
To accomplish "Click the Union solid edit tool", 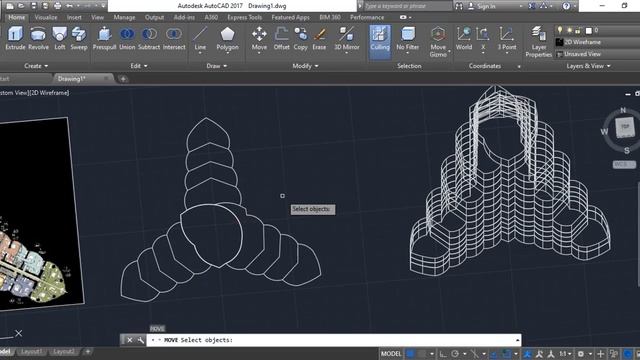I will tap(127, 38).
